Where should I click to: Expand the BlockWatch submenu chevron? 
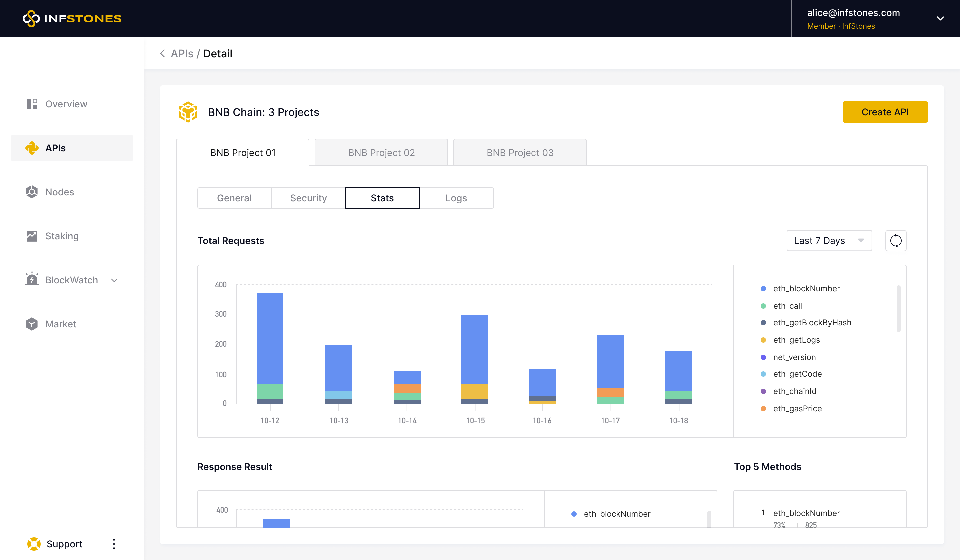click(114, 280)
